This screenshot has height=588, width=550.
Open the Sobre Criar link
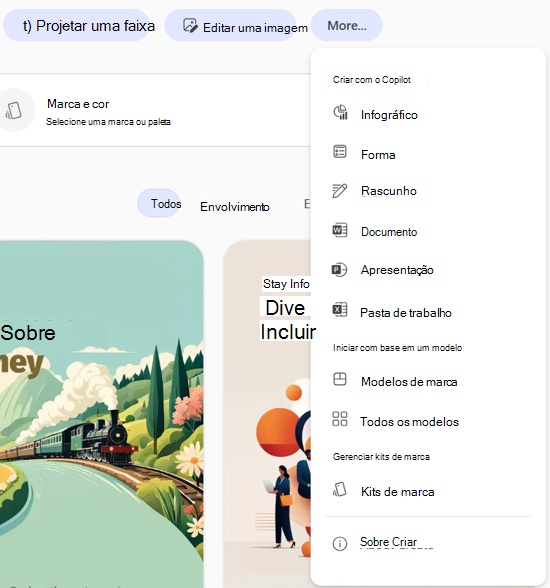click(388, 542)
